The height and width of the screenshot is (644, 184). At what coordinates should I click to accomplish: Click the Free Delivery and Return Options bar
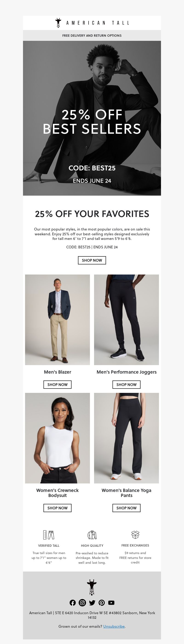[92, 36]
